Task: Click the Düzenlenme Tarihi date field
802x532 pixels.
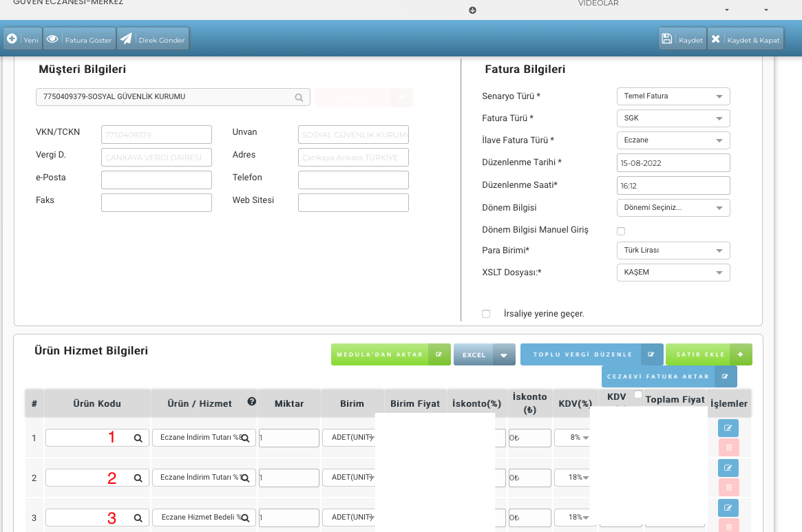Action: 673,163
